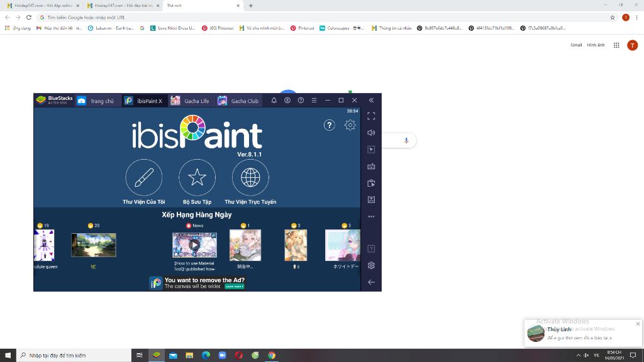Click Hình ảnh link on Google page
Screen dimensions: 644x362
tap(596, 45)
